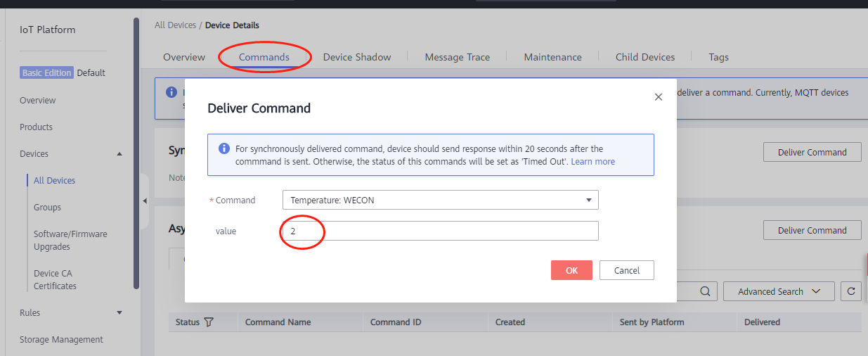Screen dimensions: 868x356
Task: Switch to the Device Shadow tab
Action: (x=356, y=57)
